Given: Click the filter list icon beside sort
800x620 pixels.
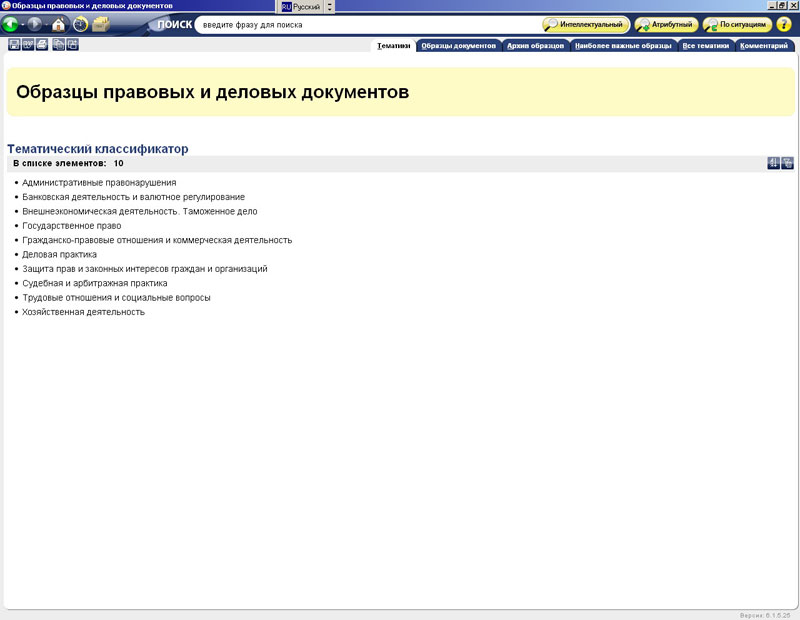Looking at the screenshot, I should click(788, 163).
